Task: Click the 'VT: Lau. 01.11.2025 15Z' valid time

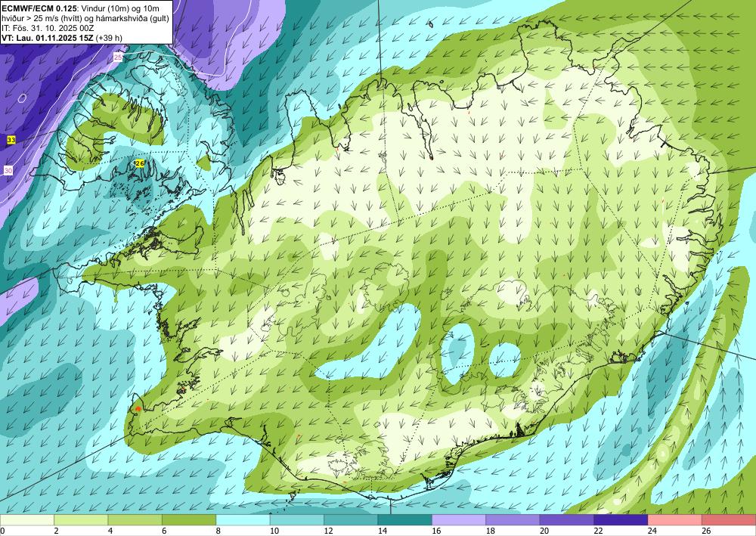Action: 48,38
